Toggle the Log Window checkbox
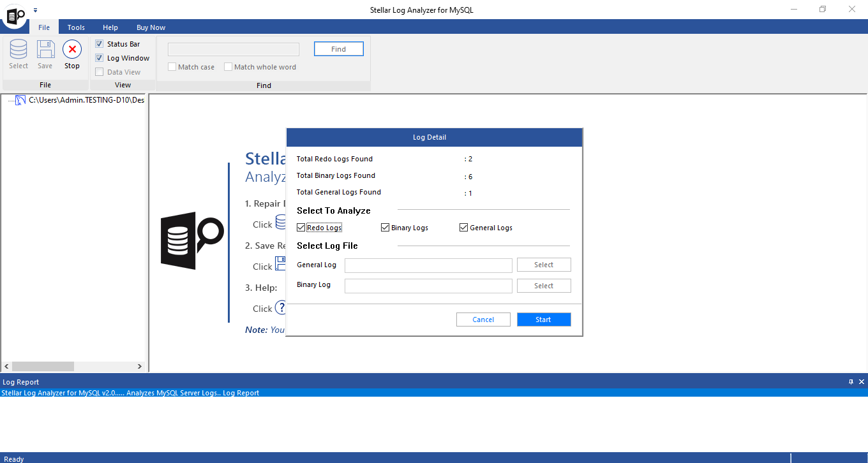 (x=99, y=58)
